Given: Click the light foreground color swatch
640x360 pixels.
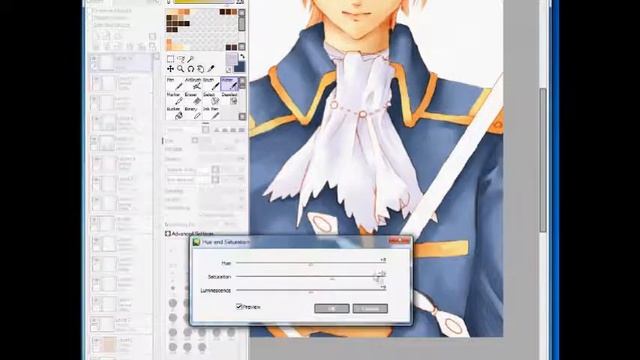Looking at the screenshot, I should (231, 59).
